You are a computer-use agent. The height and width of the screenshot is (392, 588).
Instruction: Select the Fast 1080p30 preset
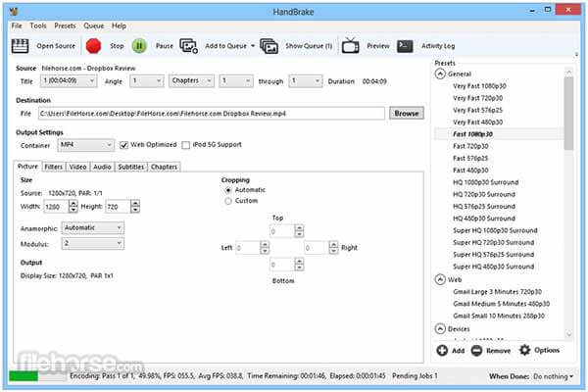tap(473, 134)
